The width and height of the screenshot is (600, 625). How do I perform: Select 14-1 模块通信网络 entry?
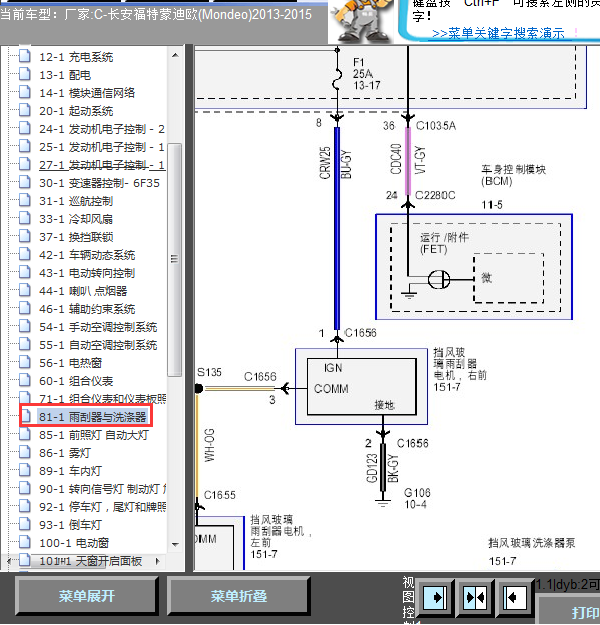[87, 93]
